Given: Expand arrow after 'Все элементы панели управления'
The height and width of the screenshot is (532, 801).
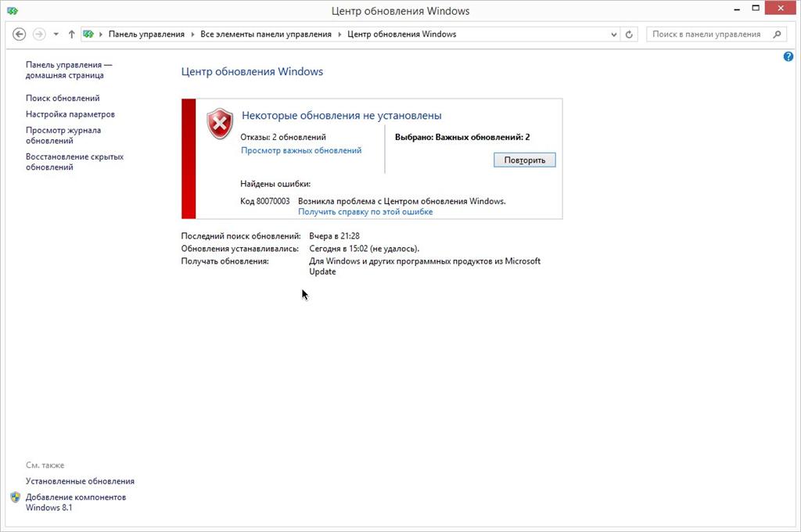Looking at the screenshot, I should tap(339, 34).
